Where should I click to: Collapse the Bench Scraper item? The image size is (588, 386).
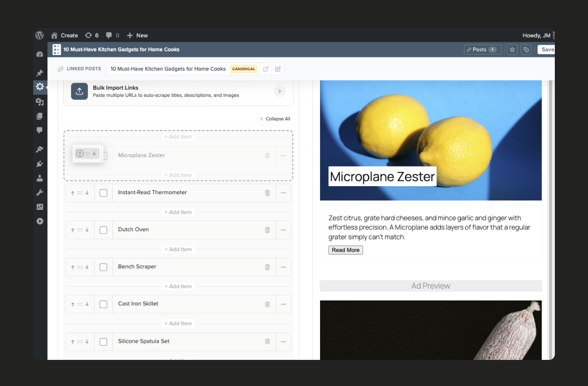(x=284, y=267)
